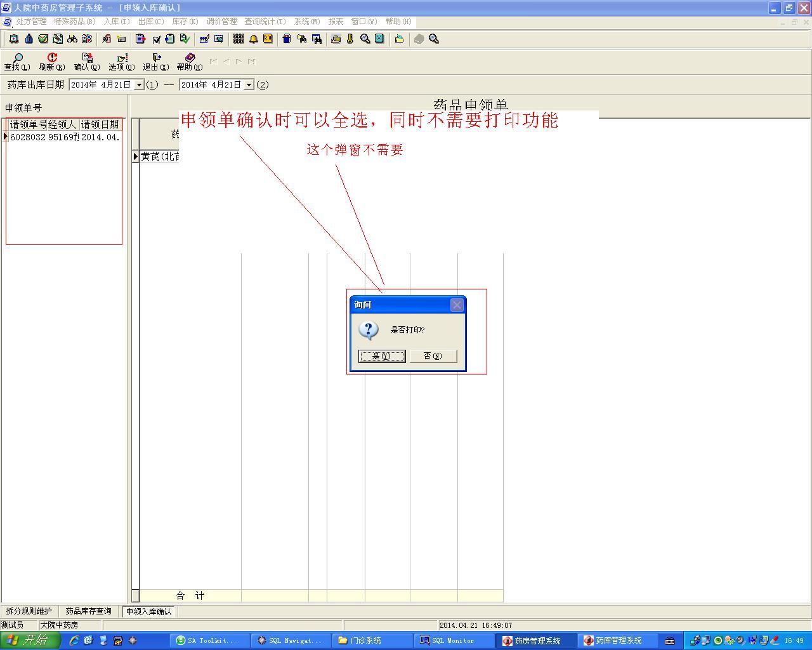Switch to the 拆分规则维护 tab
This screenshot has height=650, width=812.
[29, 611]
